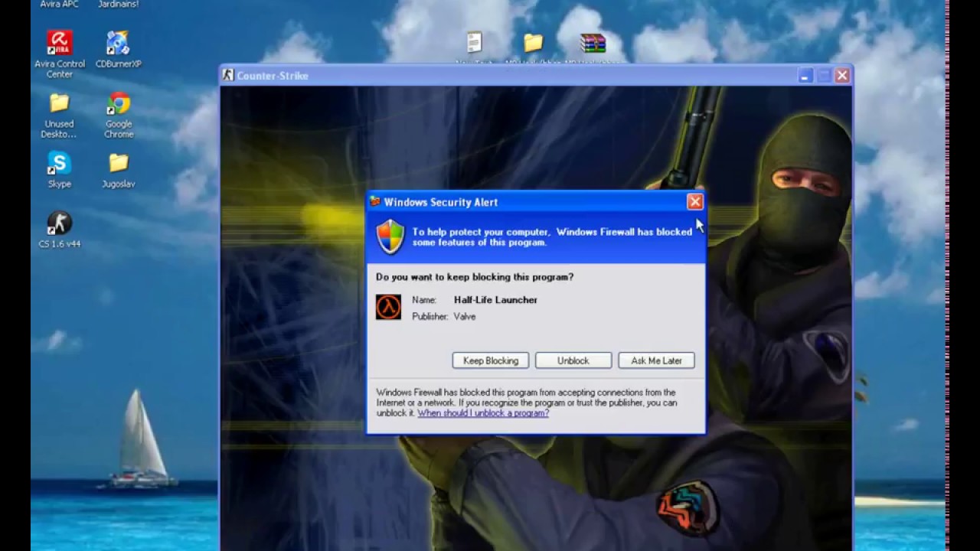Click the Counter-Strike title bar icon
The height and width of the screenshot is (551, 980).
(227, 75)
